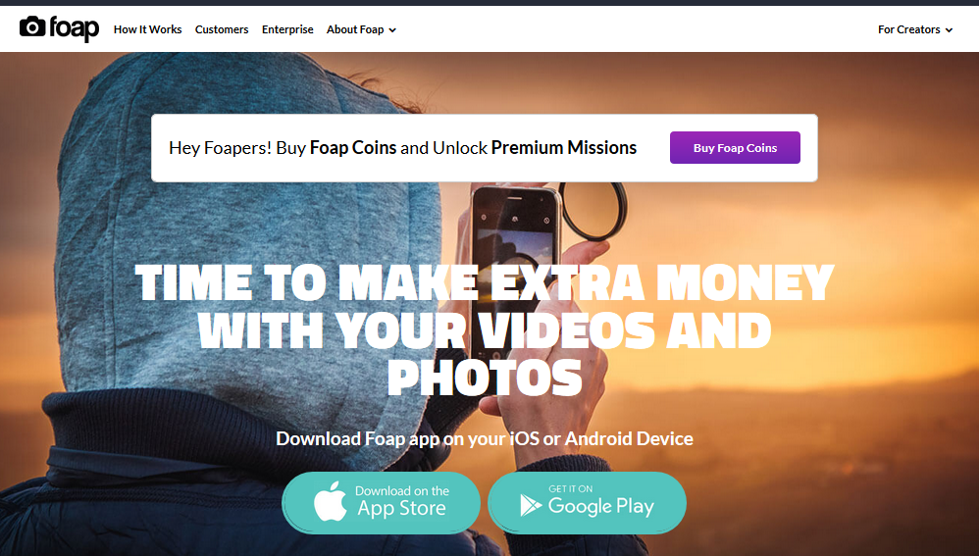Image resolution: width=980 pixels, height=556 pixels.
Task: Click the Foap camera logo icon
Action: (x=32, y=26)
